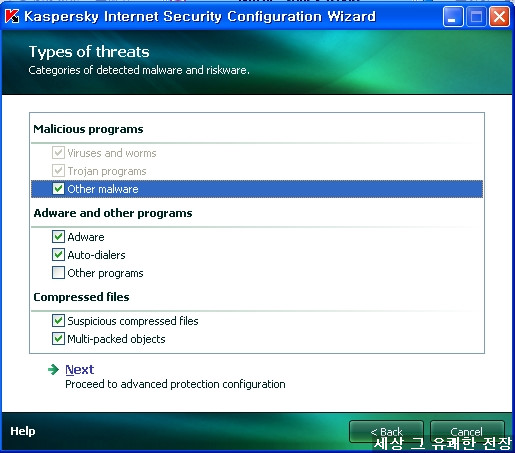
Task: Toggle the Suspicious compressed files checkbox
Action: (x=58, y=321)
